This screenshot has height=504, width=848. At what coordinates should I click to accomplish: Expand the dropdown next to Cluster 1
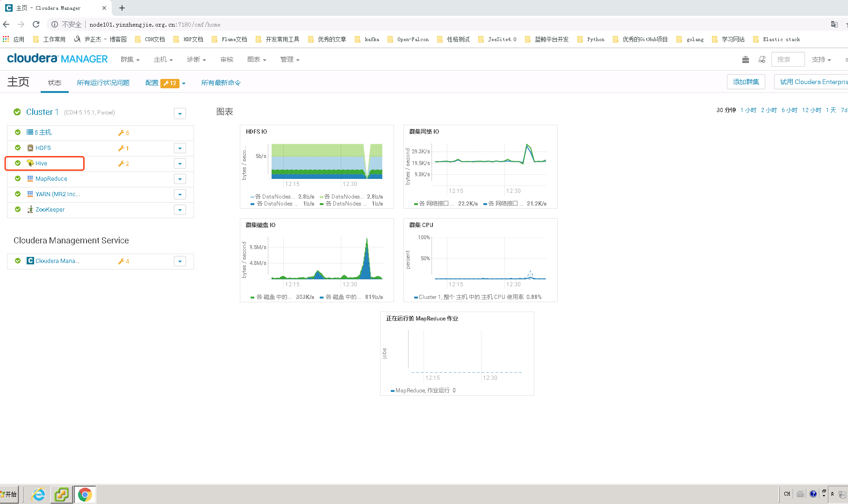[180, 113]
